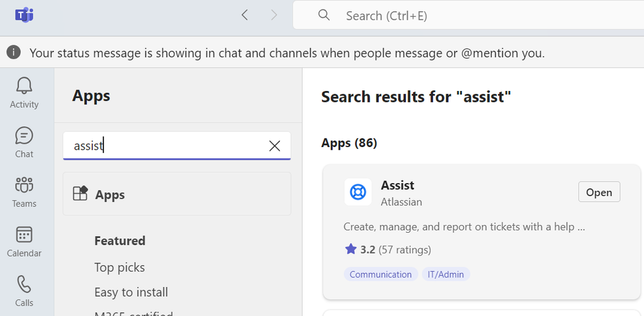Select the Apps category row
Screen dimensions: 644x316
[177, 193]
